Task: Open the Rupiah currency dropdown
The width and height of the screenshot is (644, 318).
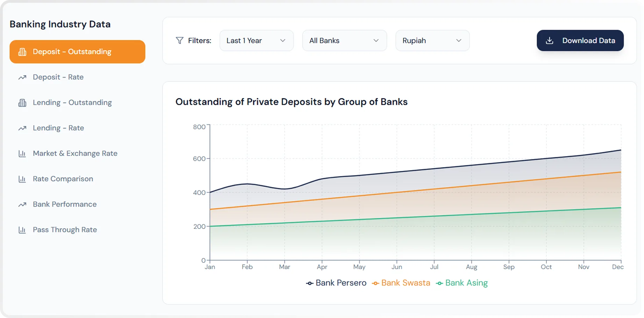Action: pyautogui.click(x=432, y=41)
